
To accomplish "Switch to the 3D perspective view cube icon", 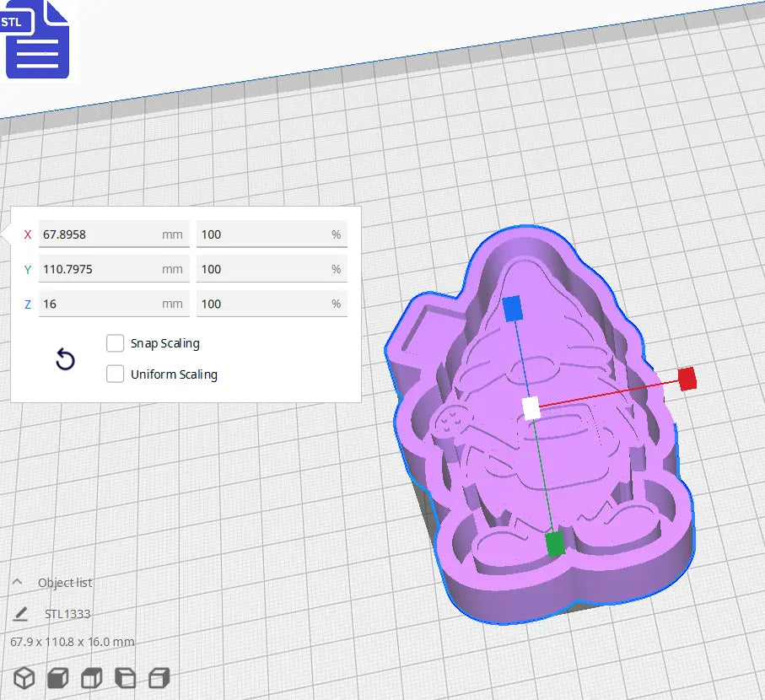I will click(x=24, y=677).
